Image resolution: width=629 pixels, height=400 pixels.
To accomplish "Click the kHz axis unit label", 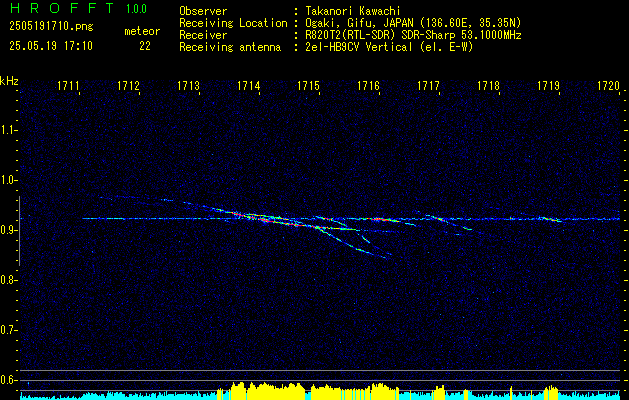I will click(9, 81).
